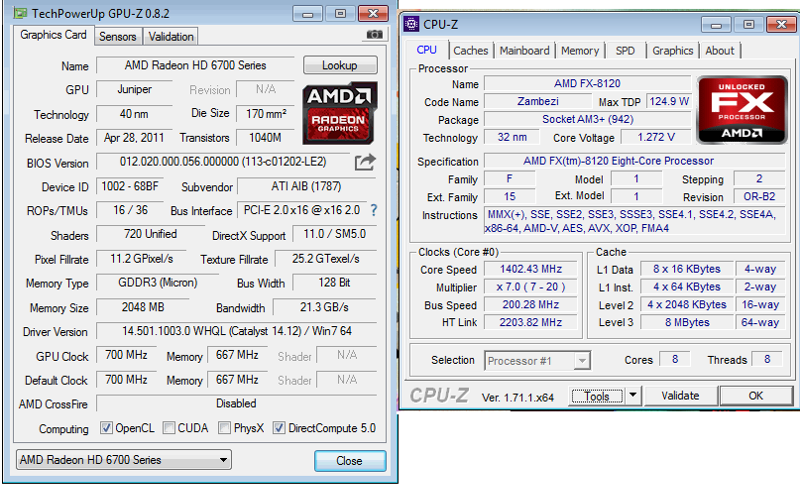
Task: Click the Specification value AMD FX(tm)-8120
Action: pyautogui.click(x=634, y=161)
